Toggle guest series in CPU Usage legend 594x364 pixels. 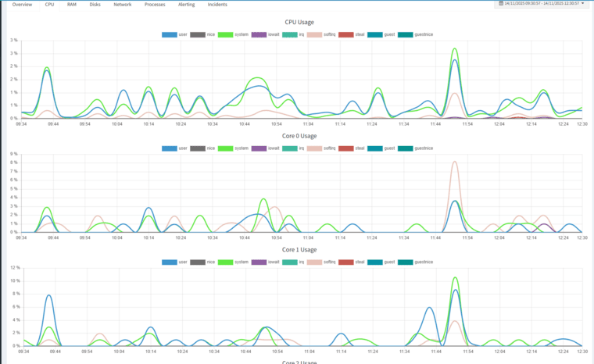pyautogui.click(x=381, y=34)
